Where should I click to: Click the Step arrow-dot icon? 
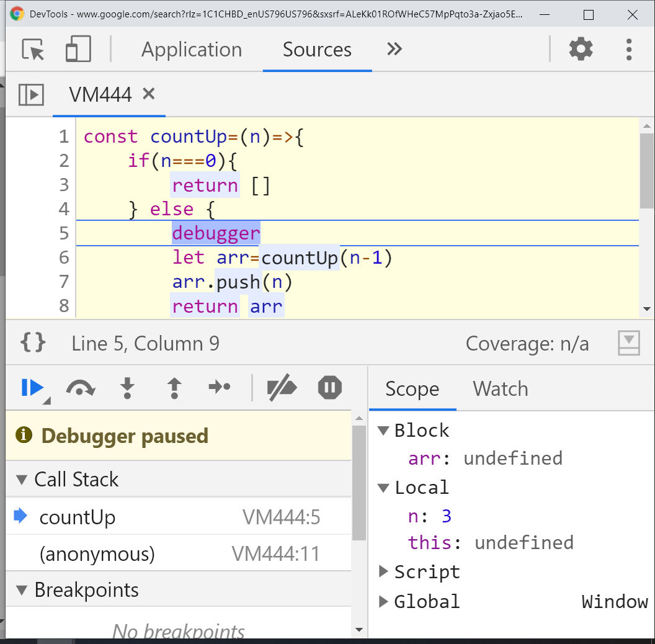pos(220,387)
